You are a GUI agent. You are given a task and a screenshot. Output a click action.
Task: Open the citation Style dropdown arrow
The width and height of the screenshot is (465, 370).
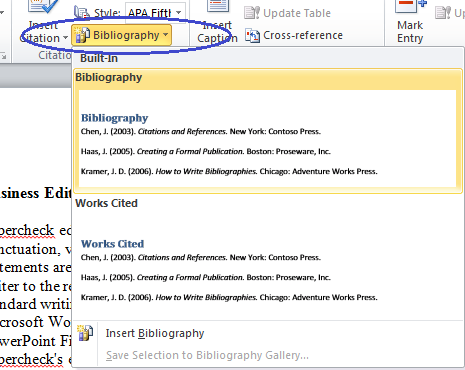tap(179, 13)
